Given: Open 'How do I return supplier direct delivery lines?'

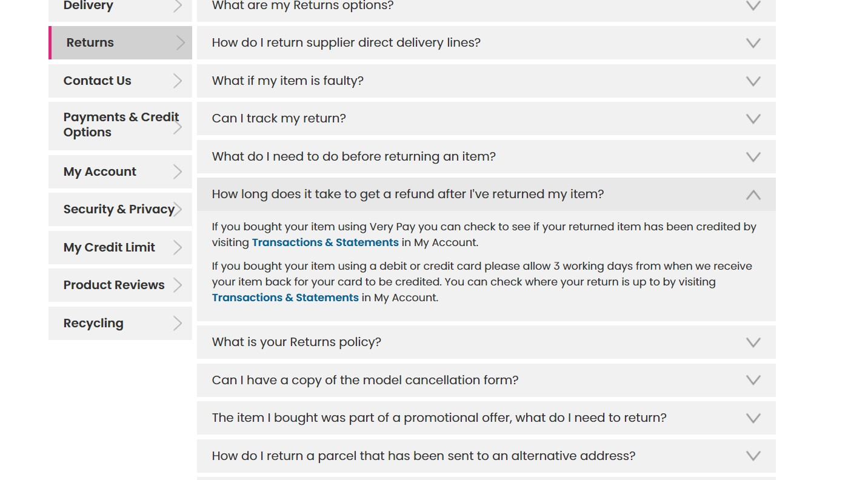Looking at the screenshot, I should (x=486, y=42).
